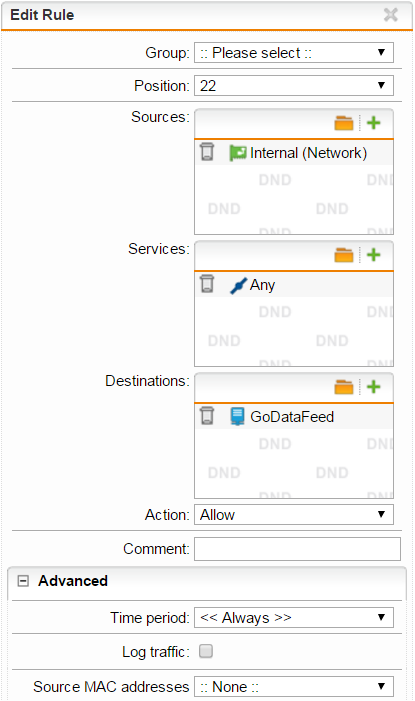Enable the Log traffic checkbox
415x701 pixels.
[x=206, y=651]
